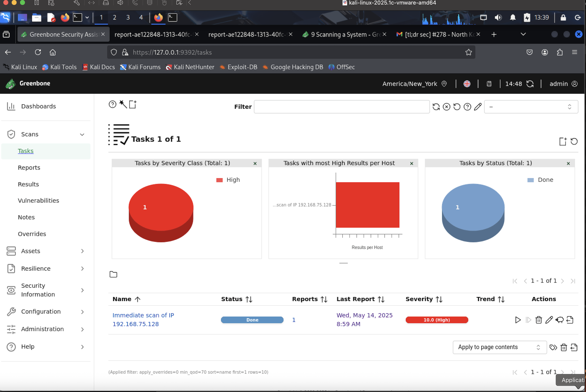Image resolution: width=586 pixels, height=392 pixels.
Task: Click the New Task icon
Action: tap(133, 104)
